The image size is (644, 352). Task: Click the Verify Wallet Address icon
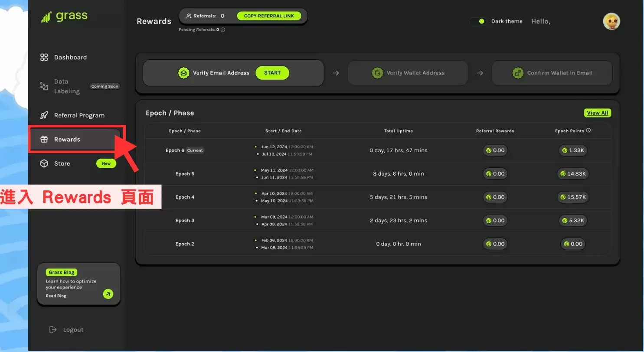click(x=378, y=73)
